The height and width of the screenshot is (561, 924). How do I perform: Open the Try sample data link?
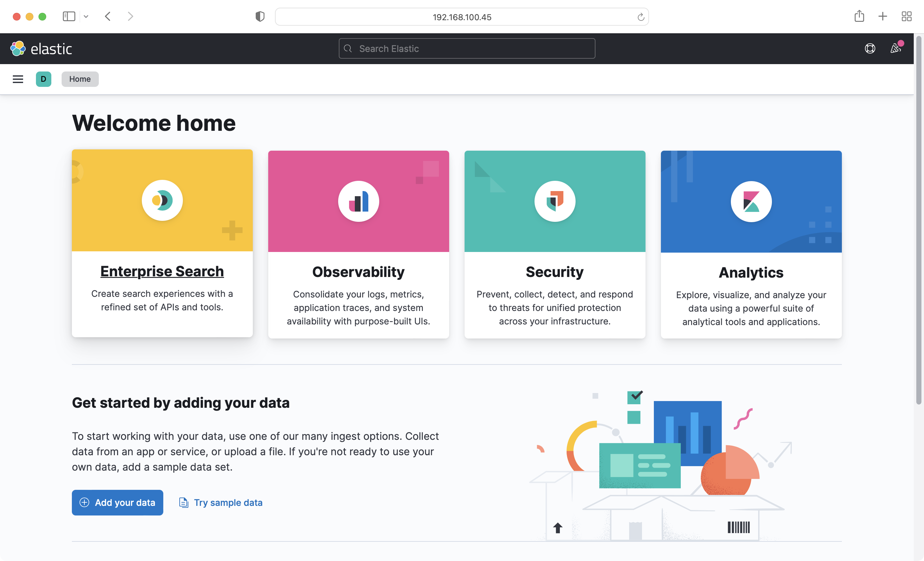tap(227, 503)
